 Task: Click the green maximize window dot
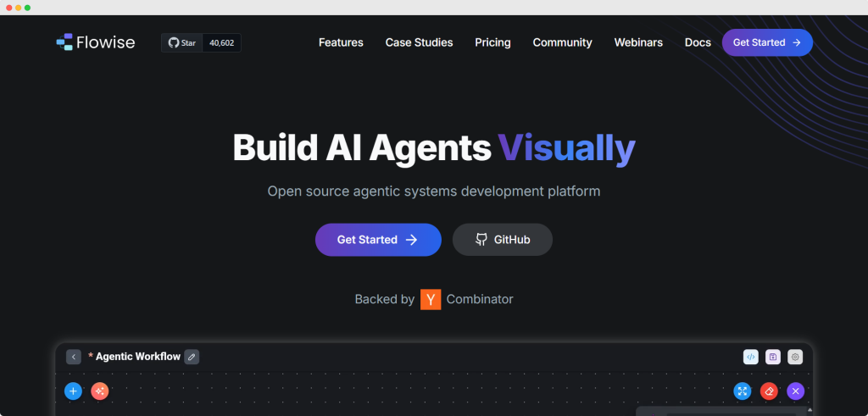tap(28, 8)
